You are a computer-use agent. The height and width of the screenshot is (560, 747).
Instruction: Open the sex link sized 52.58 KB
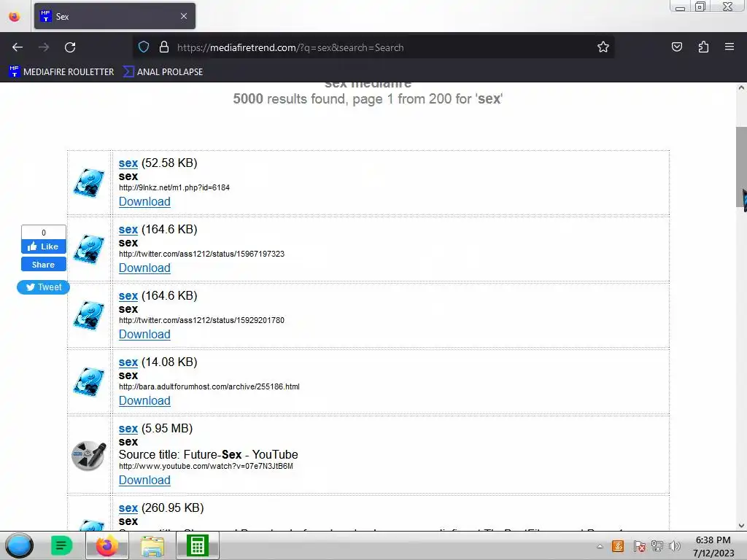click(128, 163)
